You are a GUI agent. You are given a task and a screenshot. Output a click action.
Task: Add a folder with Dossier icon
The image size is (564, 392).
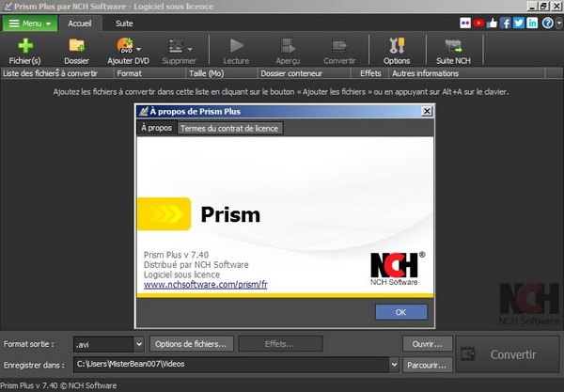77,46
